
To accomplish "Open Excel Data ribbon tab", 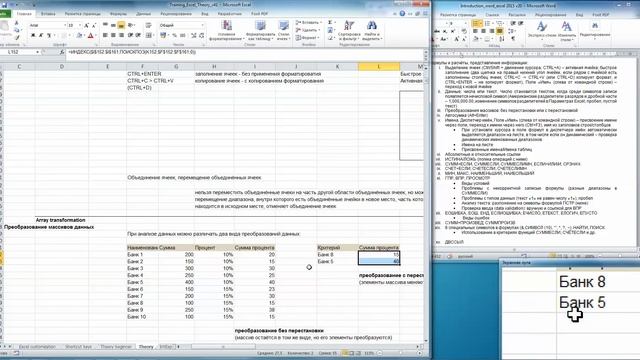I will pos(143,14).
